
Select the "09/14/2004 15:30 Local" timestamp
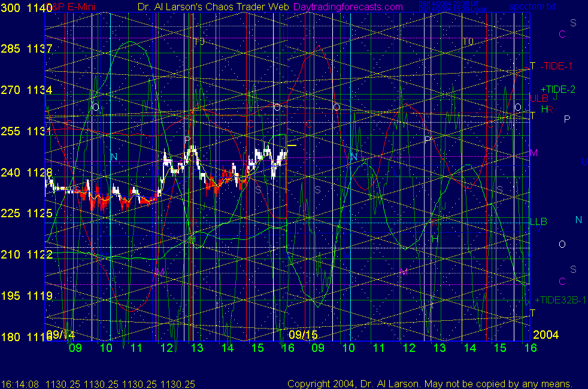(x=453, y=9)
